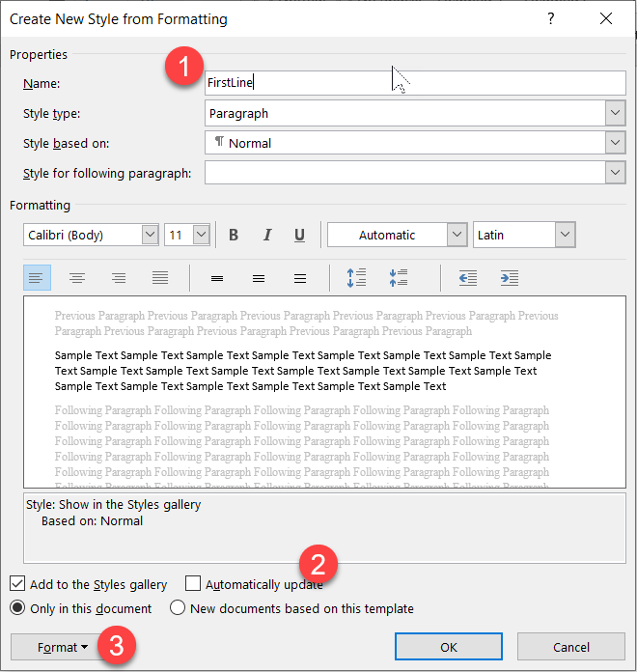Click the style description box
637x672 pixels.
pos(324,528)
